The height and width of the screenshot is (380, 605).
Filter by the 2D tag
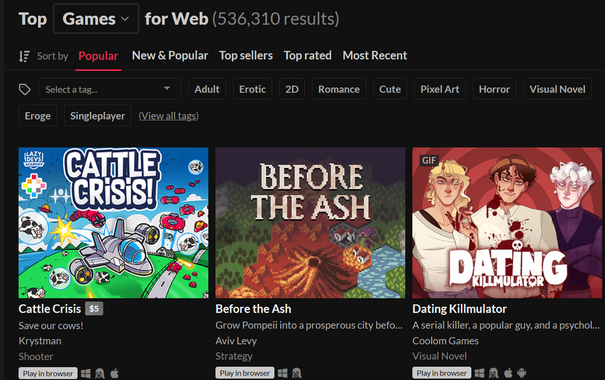(292, 89)
